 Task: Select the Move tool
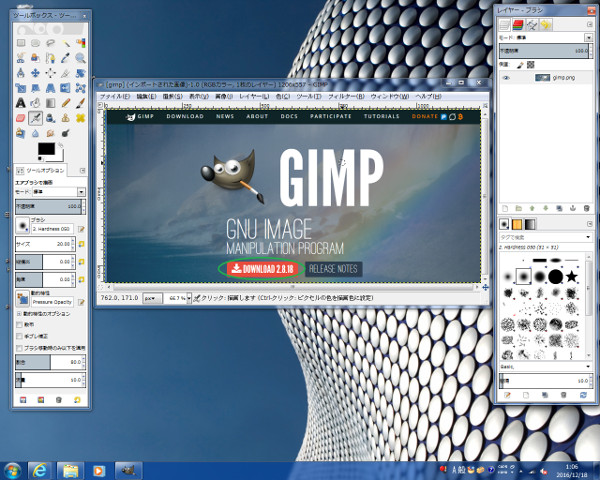[36, 73]
